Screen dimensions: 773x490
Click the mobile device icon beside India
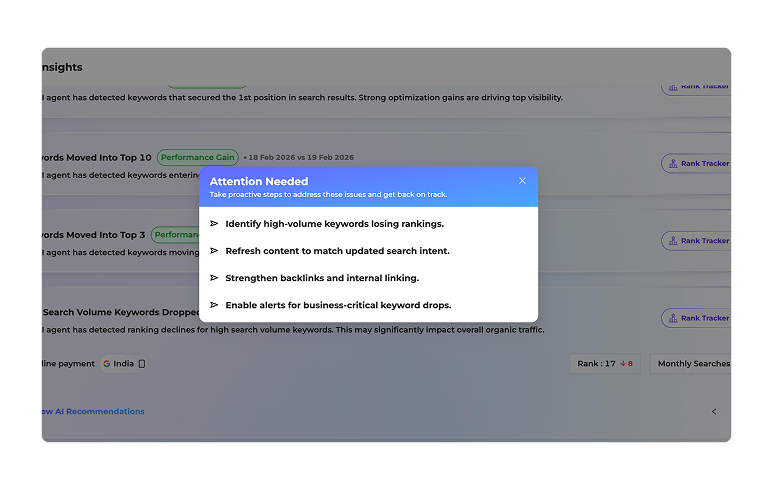tap(142, 364)
